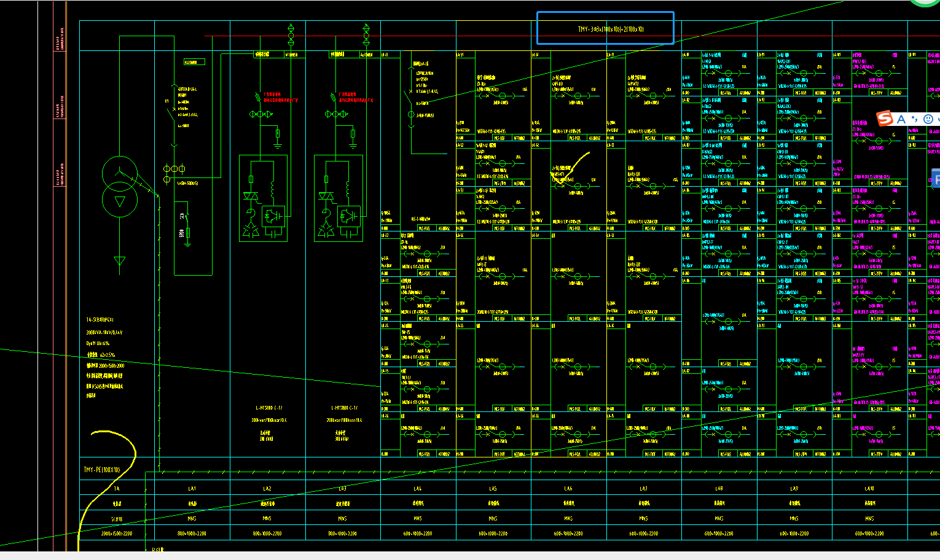Select 800x1000x2200 dimension under LA3
This screenshot has width=940, height=560.
click(x=342, y=534)
